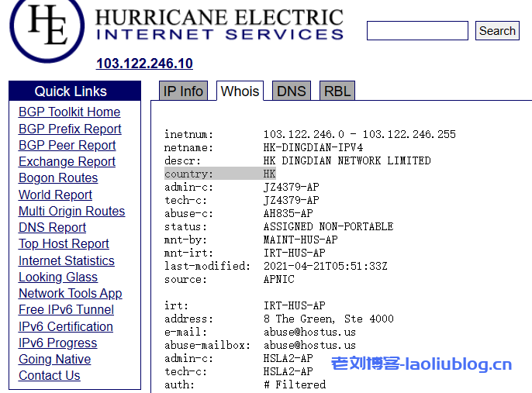Switch to the RBL tab
The image size is (532, 393).
point(337,91)
